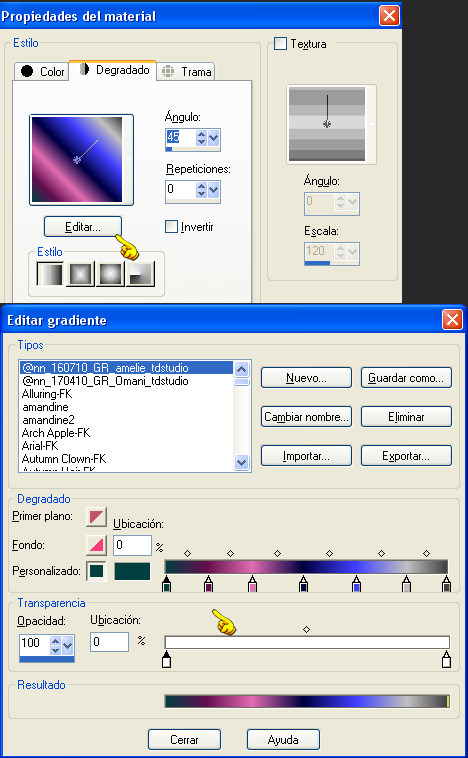Click the Fondo color icon
The height and width of the screenshot is (758, 468).
(96, 545)
